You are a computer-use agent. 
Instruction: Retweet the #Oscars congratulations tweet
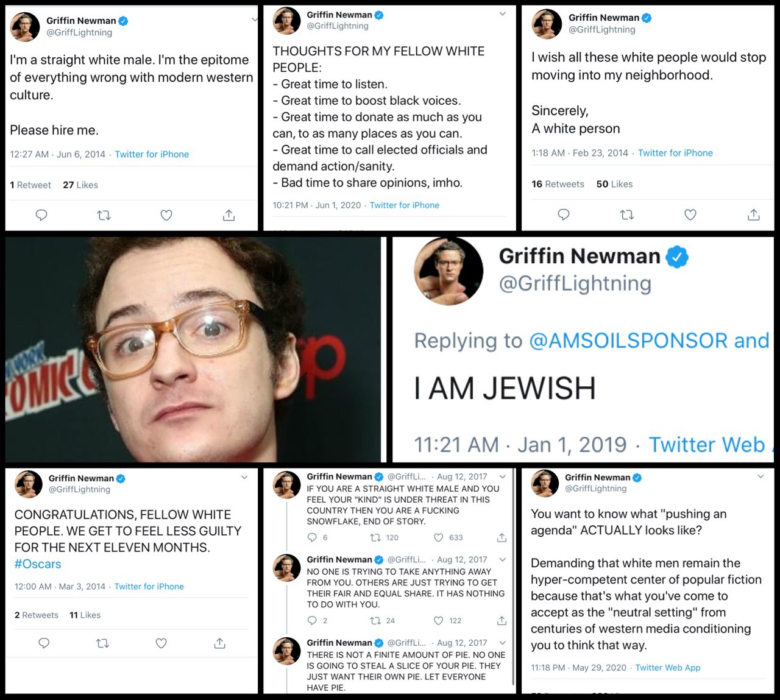click(102, 643)
